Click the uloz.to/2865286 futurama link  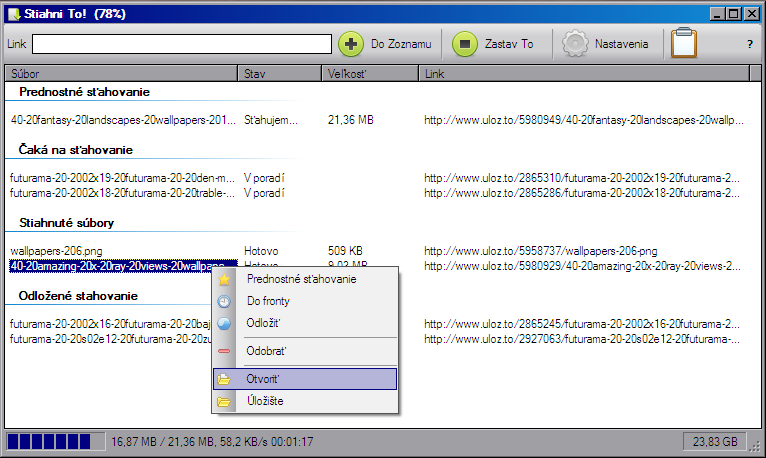582,193
